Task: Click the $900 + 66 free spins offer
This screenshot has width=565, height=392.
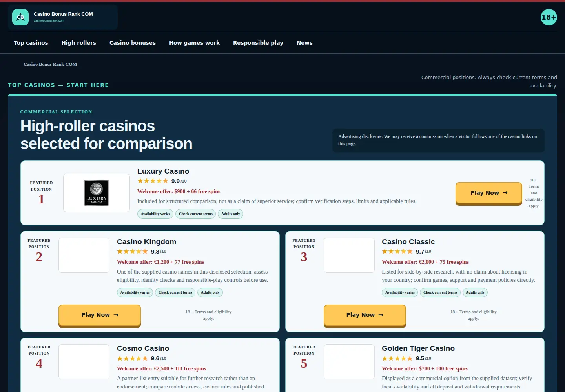Action: click(x=179, y=192)
